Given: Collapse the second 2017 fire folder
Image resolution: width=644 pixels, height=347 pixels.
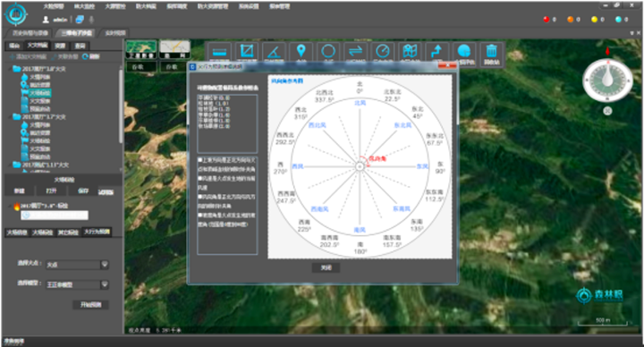Looking at the screenshot, I should [x=10, y=116].
